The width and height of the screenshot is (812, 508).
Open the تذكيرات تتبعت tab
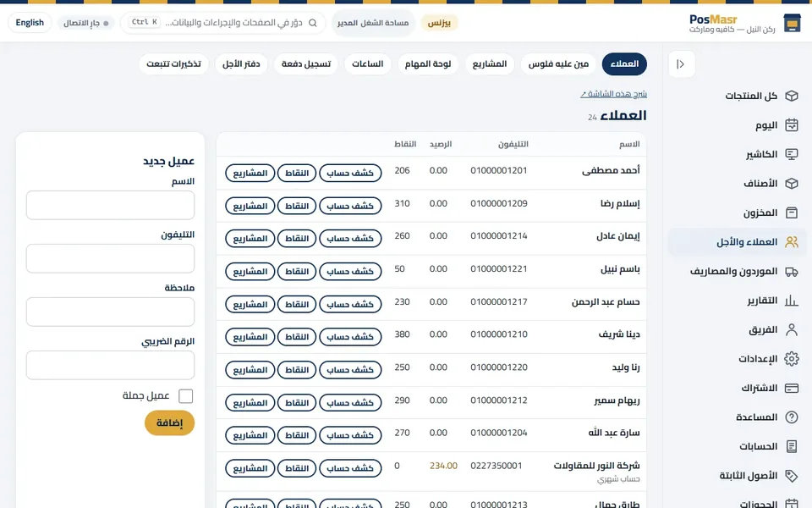tap(173, 63)
